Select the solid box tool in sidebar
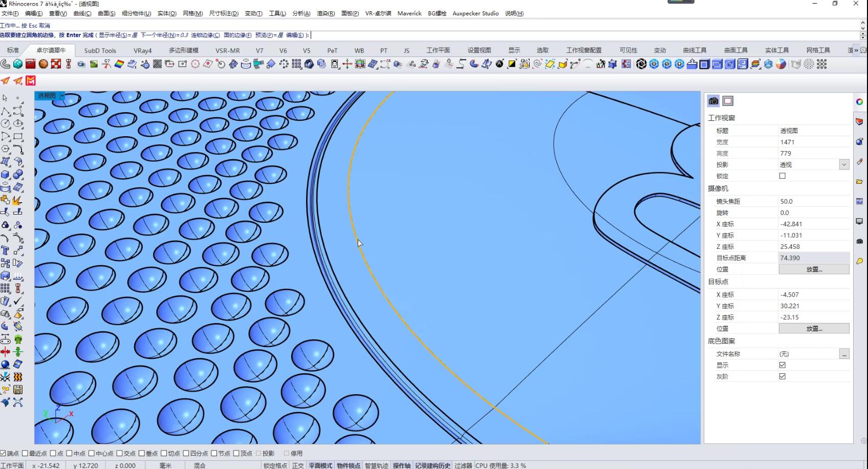Screen dimensions: 868x469 (x=5, y=175)
